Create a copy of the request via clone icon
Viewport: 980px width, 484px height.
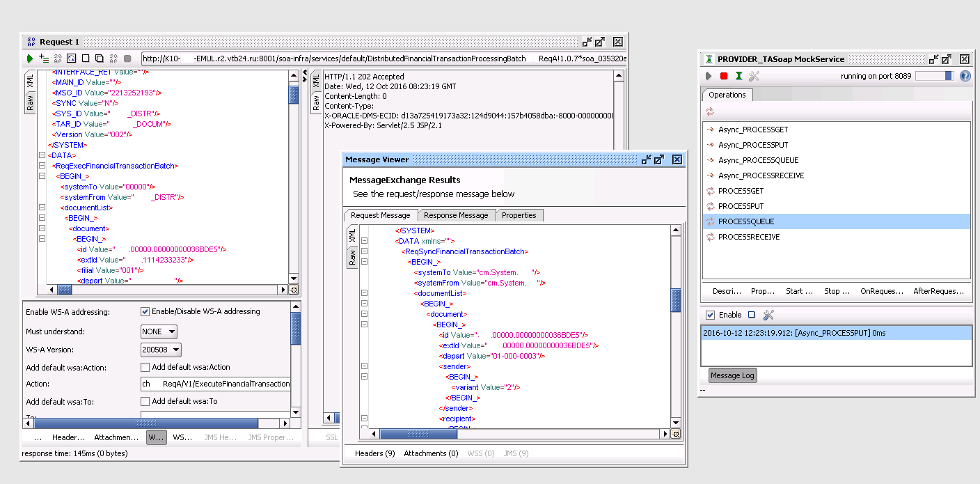100,58
